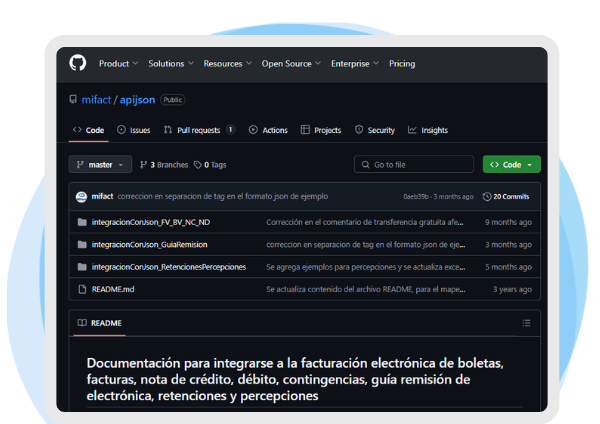The image size is (600, 424).
Task: Open the apijson repository link
Action: [x=137, y=100]
